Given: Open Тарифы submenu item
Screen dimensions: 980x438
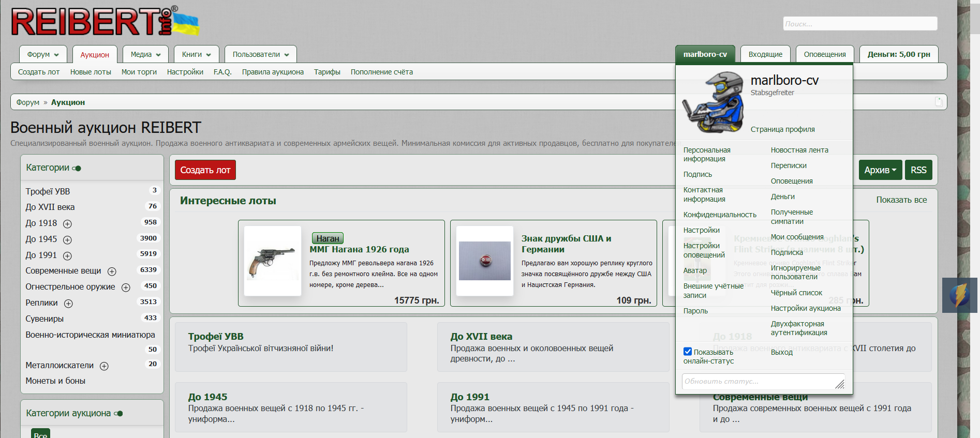Looking at the screenshot, I should click(x=327, y=72).
